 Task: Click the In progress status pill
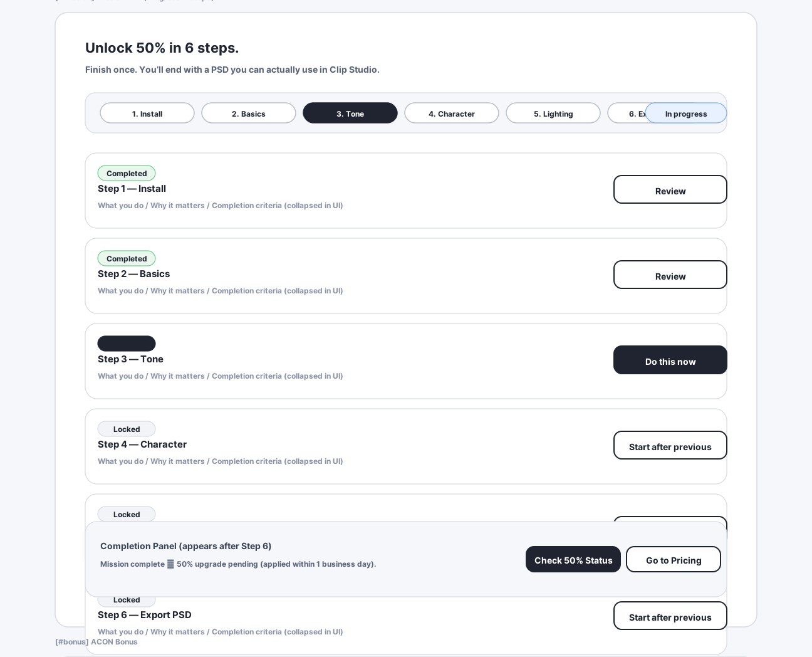click(686, 113)
